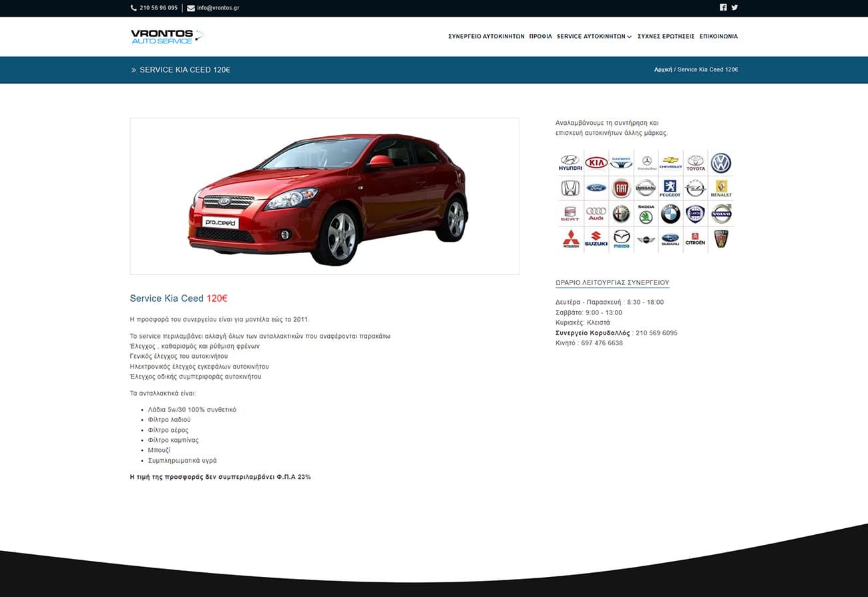The height and width of the screenshot is (597, 868).
Task: Open the Facebook page icon
Action: pos(723,7)
